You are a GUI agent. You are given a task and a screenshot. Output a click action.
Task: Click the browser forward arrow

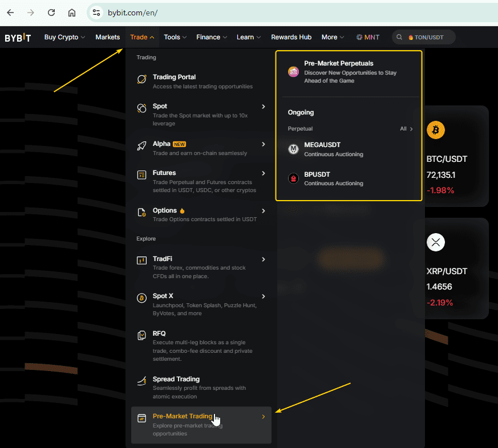coord(30,13)
